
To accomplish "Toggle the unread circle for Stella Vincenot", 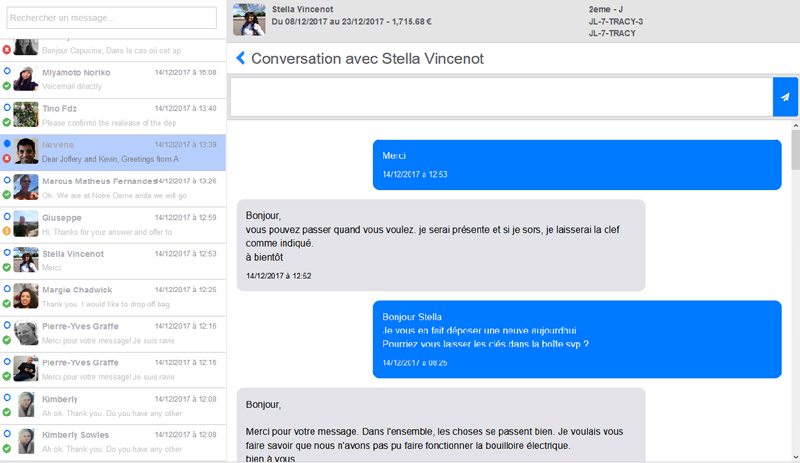I will click(7, 253).
